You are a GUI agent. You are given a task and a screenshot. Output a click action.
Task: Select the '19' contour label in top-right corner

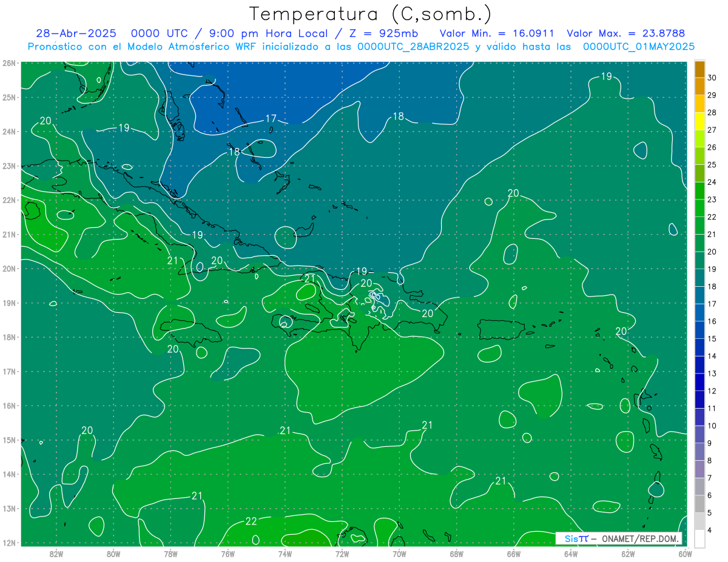tap(606, 76)
